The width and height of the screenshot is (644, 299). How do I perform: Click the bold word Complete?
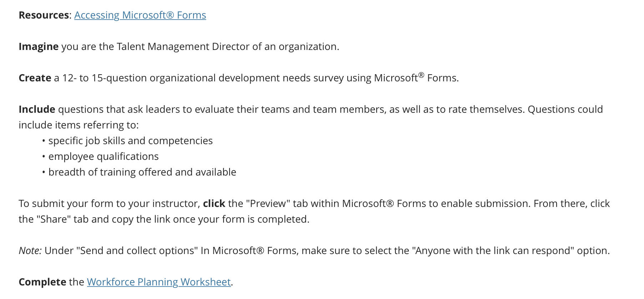(x=42, y=282)
